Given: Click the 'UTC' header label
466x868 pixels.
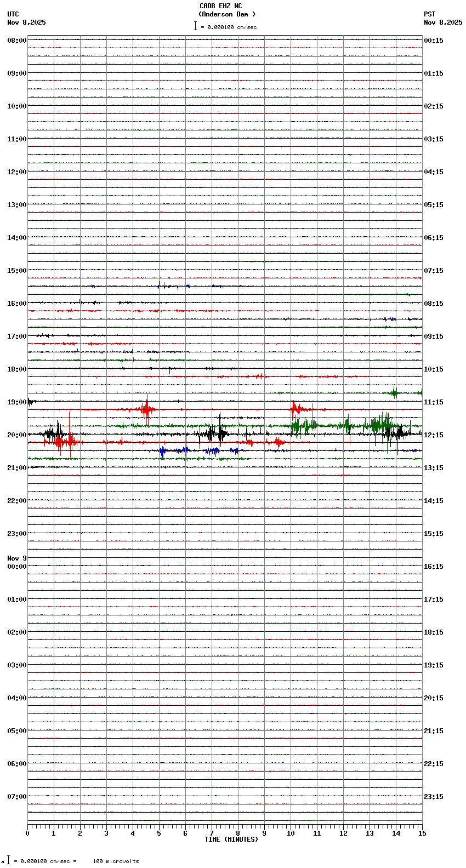Looking at the screenshot, I should point(13,14).
